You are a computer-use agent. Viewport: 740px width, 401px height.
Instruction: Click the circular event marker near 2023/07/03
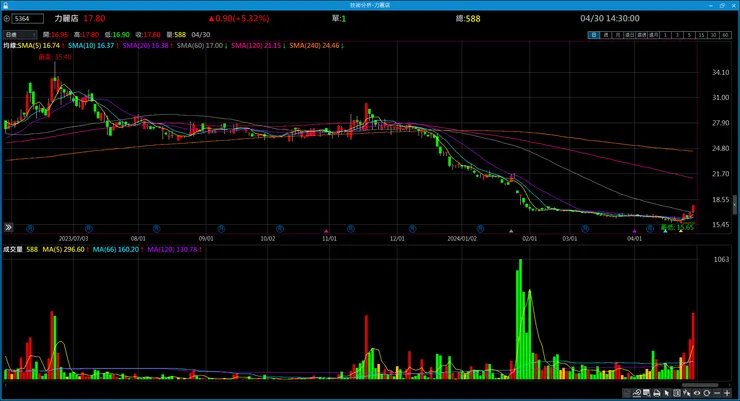(88, 229)
